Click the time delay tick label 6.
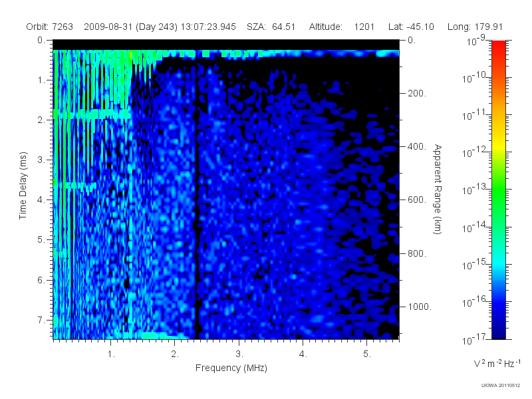 click(41, 280)
